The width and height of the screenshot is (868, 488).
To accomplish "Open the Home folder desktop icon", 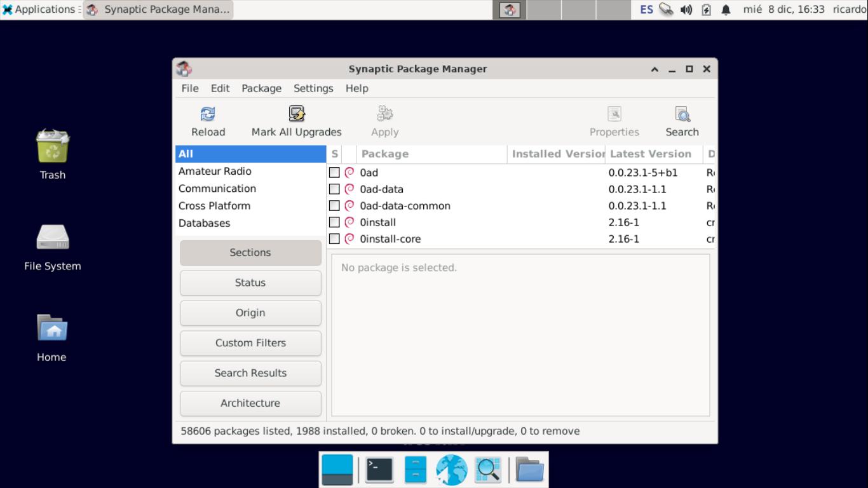I will (52, 328).
